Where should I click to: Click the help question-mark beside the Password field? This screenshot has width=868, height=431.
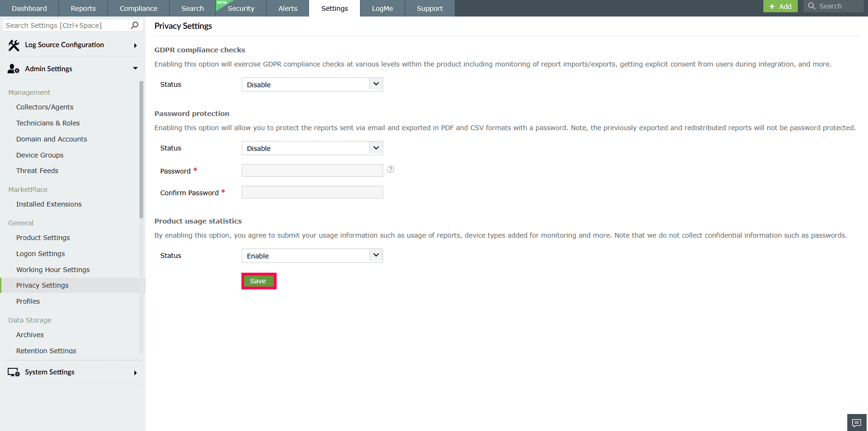pyautogui.click(x=390, y=169)
